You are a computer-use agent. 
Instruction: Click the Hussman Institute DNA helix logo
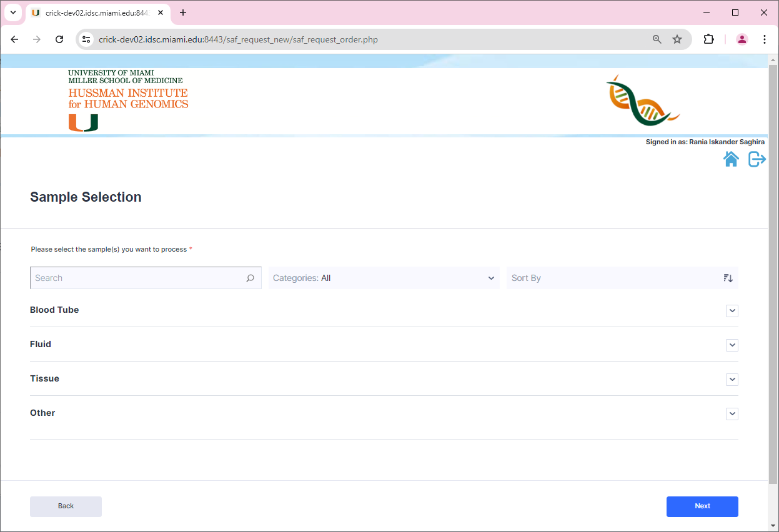tap(642, 100)
